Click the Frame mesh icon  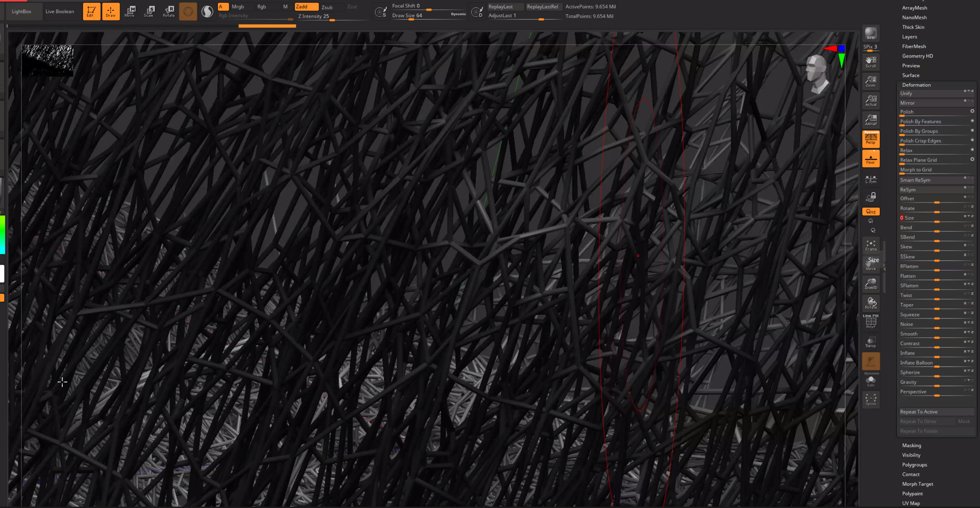tap(870, 245)
